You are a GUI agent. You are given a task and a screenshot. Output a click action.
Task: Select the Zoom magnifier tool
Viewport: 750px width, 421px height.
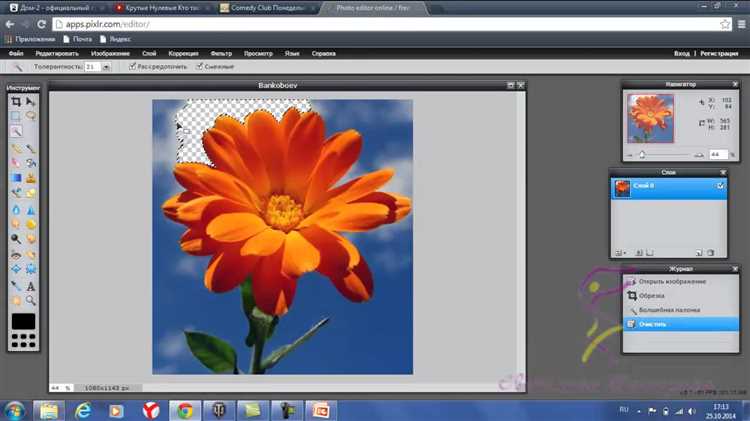[31, 300]
